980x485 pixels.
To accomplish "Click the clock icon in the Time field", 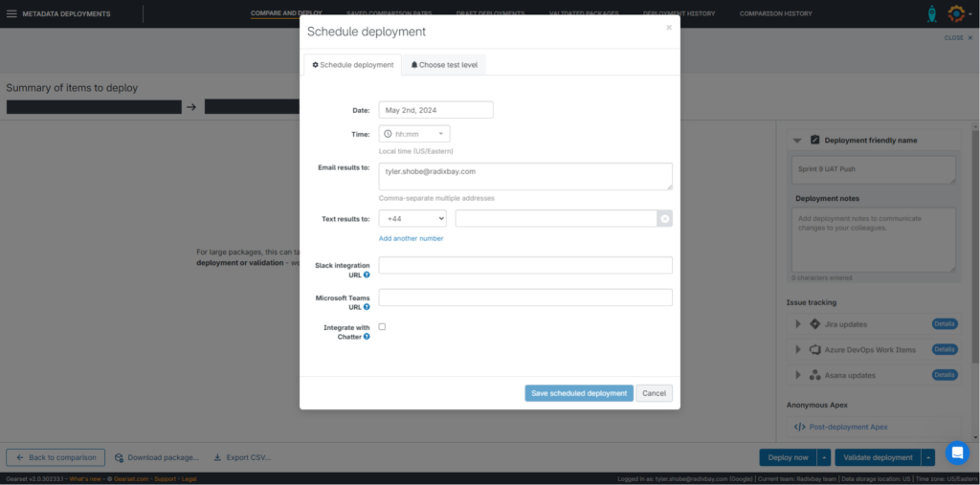I will click(x=388, y=134).
